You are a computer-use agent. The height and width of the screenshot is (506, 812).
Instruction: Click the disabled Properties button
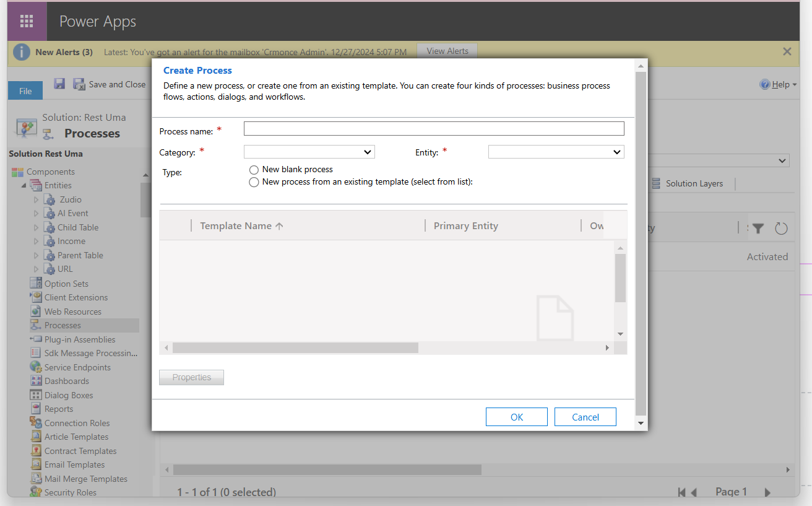pos(192,377)
